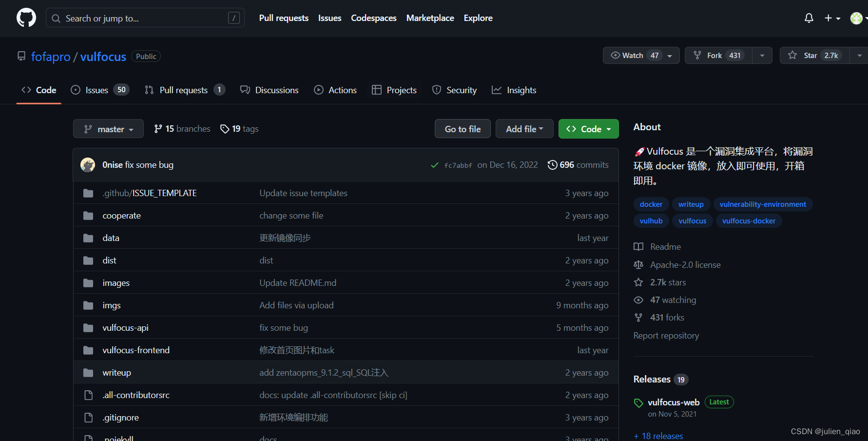Switch to the Security tab

[x=454, y=90]
